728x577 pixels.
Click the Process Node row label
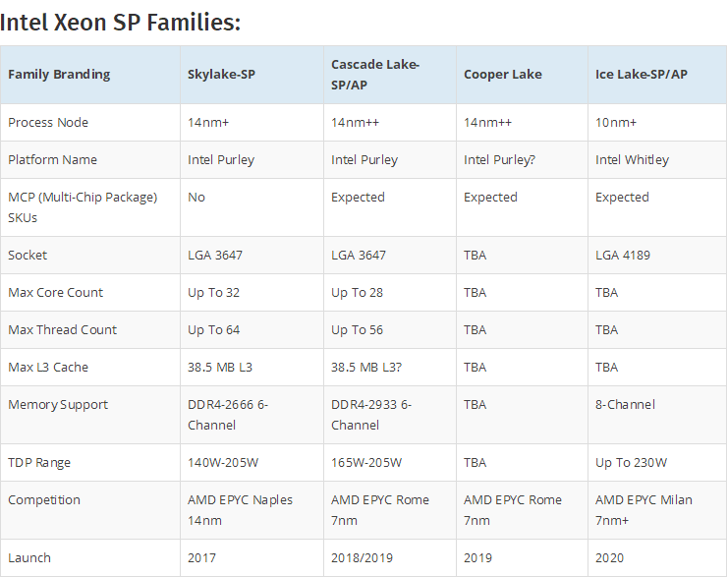[x=48, y=123]
